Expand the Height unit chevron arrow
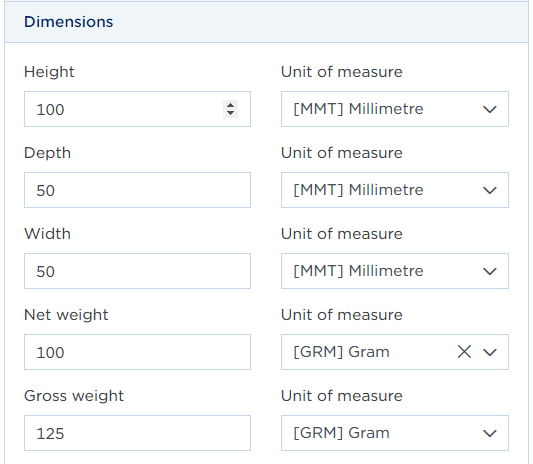This screenshot has width=533, height=464. click(x=490, y=109)
